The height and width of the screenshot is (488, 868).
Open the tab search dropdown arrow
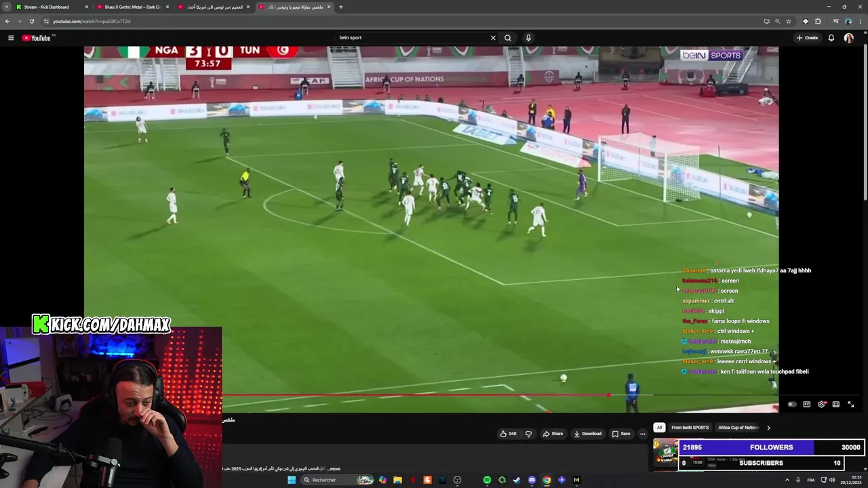pos(6,7)
